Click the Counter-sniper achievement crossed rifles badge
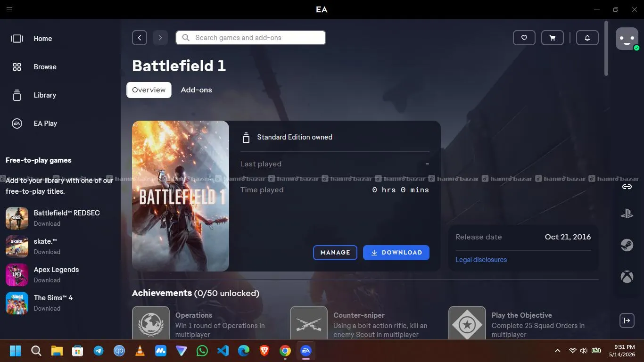Image resolution: width=644 pixels, height=362 pixels. pos(309,323)
